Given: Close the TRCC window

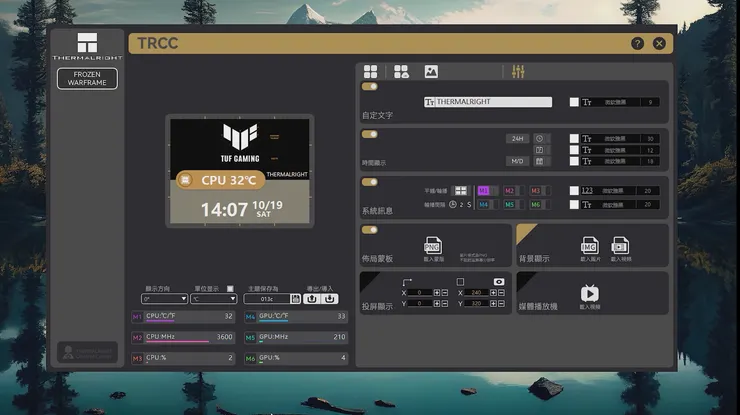Looking at the screenshot, I should (659, 43).
